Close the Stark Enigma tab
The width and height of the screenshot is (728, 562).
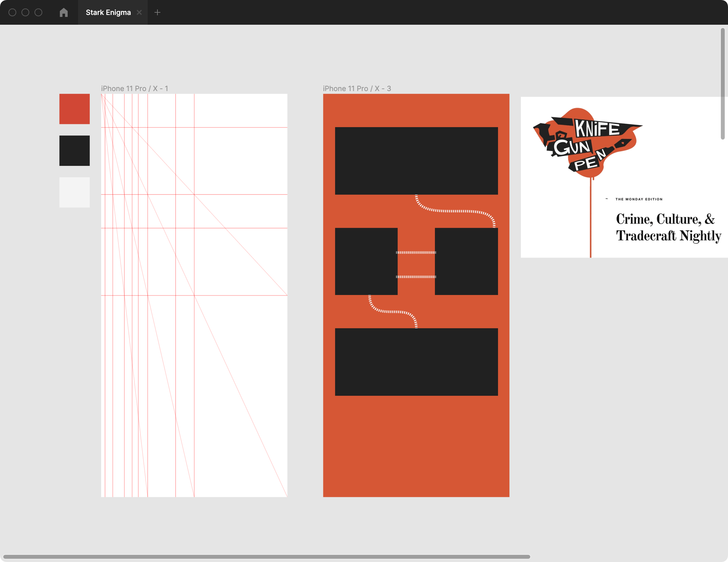pos(139,12)
